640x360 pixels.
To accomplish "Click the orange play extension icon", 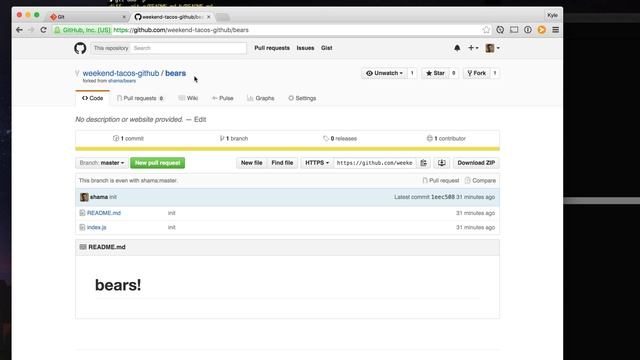I will point(542,30).
